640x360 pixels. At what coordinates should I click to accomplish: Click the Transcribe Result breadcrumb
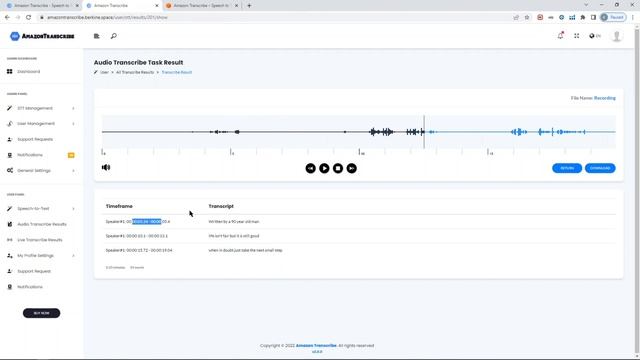pyautogui.click(x=177, y=72)
